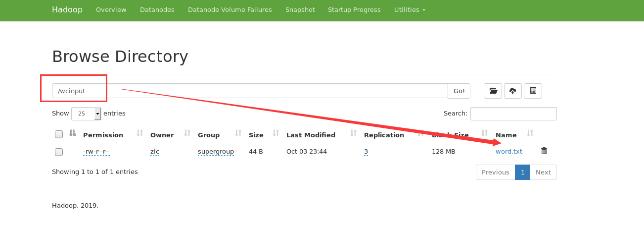The width and height of the screenshot is (644, 229).
Task: Click the 128 MB block size cell
Action: coord(444,152)
